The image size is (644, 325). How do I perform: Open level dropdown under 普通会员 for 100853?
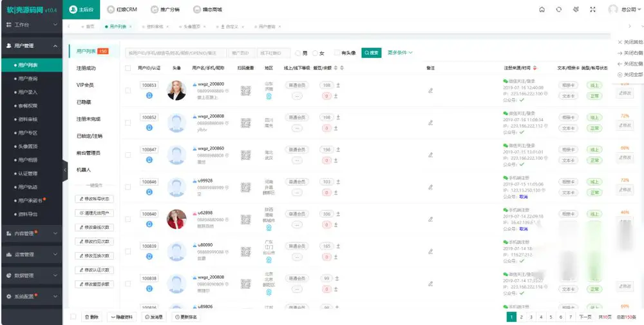297,96
